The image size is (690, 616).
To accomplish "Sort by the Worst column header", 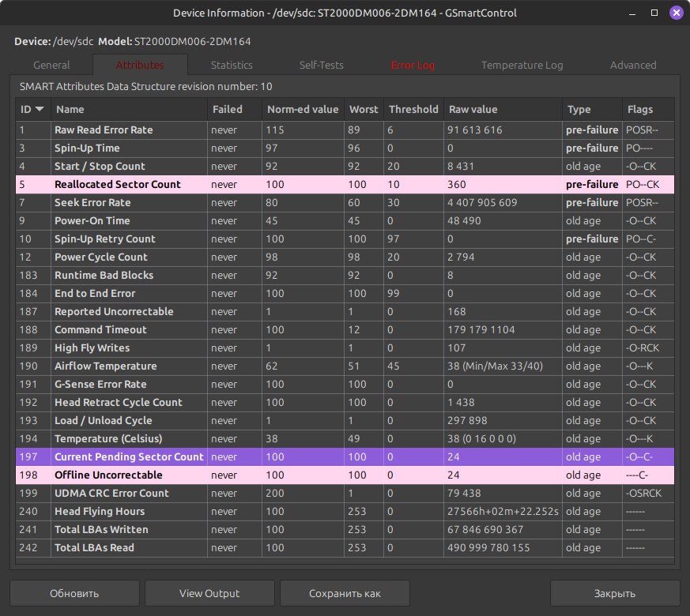I will coord(364,110).
